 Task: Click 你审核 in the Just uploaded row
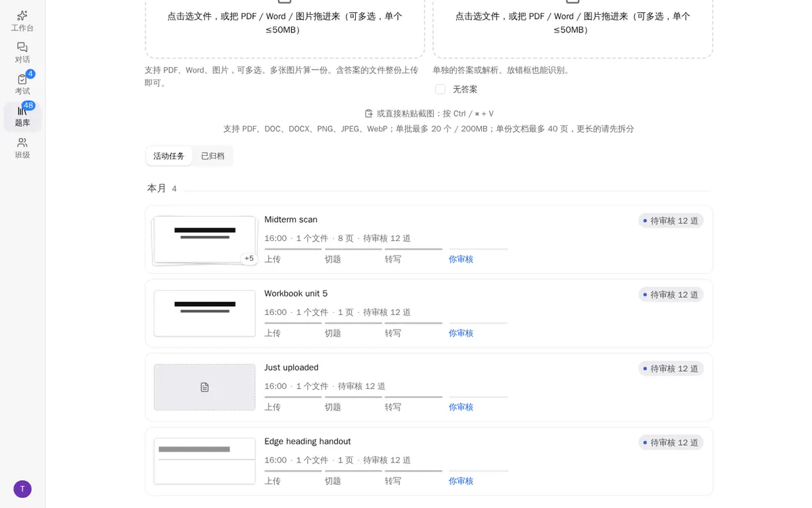(x=461, y=406)
